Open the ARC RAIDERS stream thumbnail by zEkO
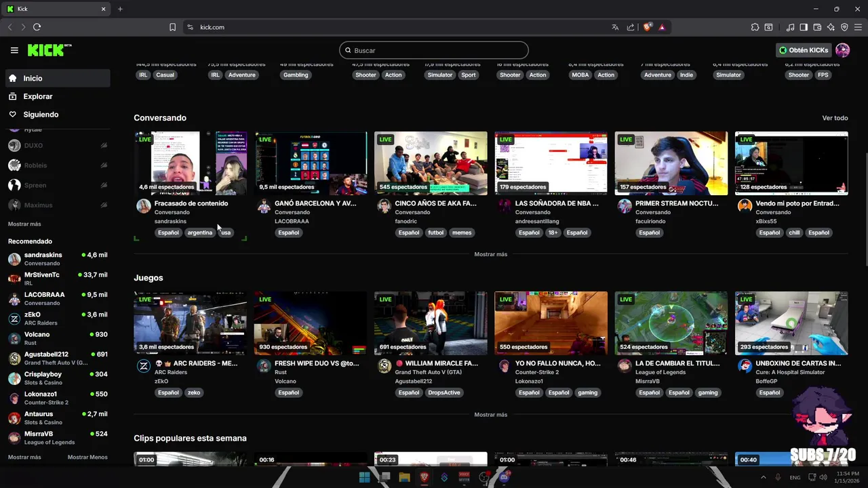868x488 pixels. point(191,323)
